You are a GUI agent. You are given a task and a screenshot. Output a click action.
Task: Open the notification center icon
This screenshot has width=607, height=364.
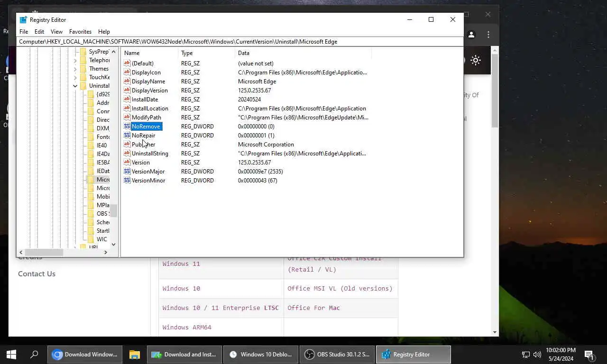pos(589,355)
